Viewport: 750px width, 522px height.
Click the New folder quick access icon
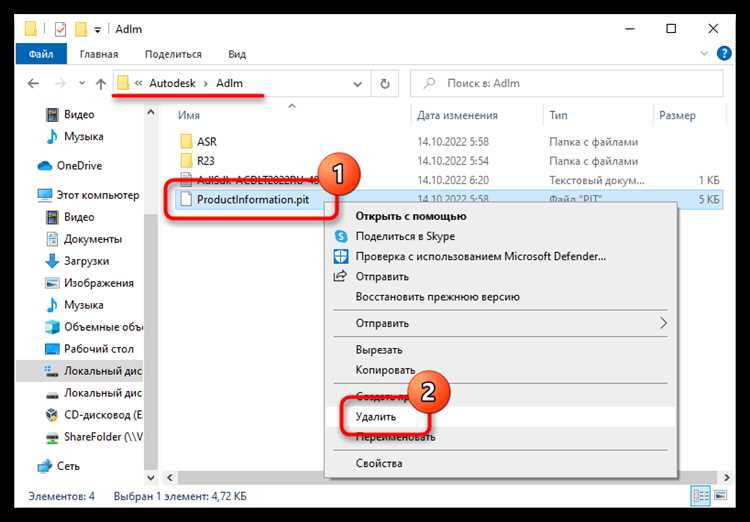[81, 29]
